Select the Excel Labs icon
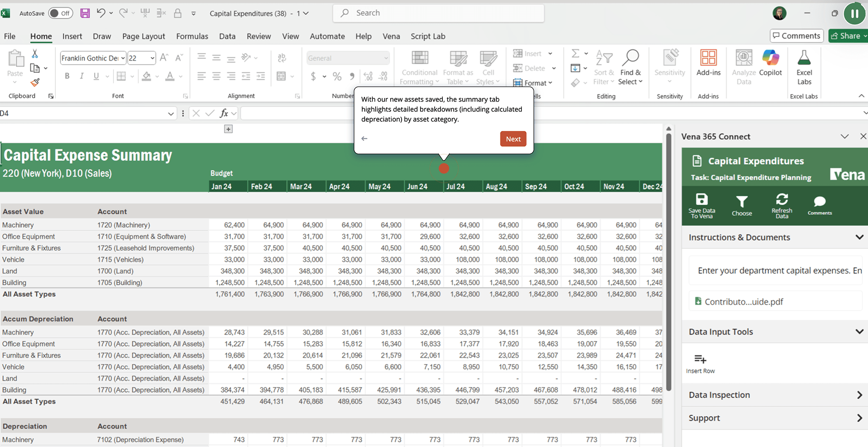This screenshot has height=447, width=868. tap(804, 65)
